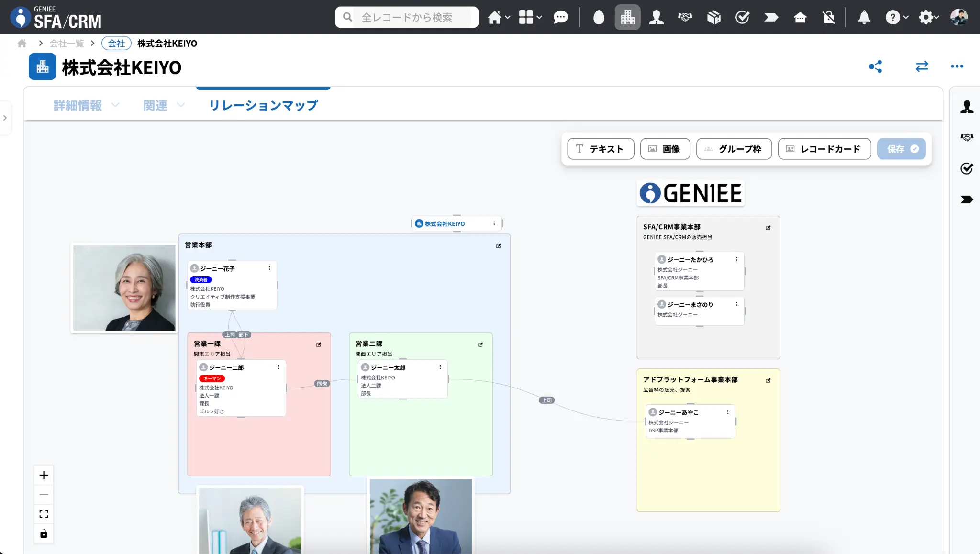Open person icon in right sidebar
Screen dimensions: 980x554
tap(967, 107)
